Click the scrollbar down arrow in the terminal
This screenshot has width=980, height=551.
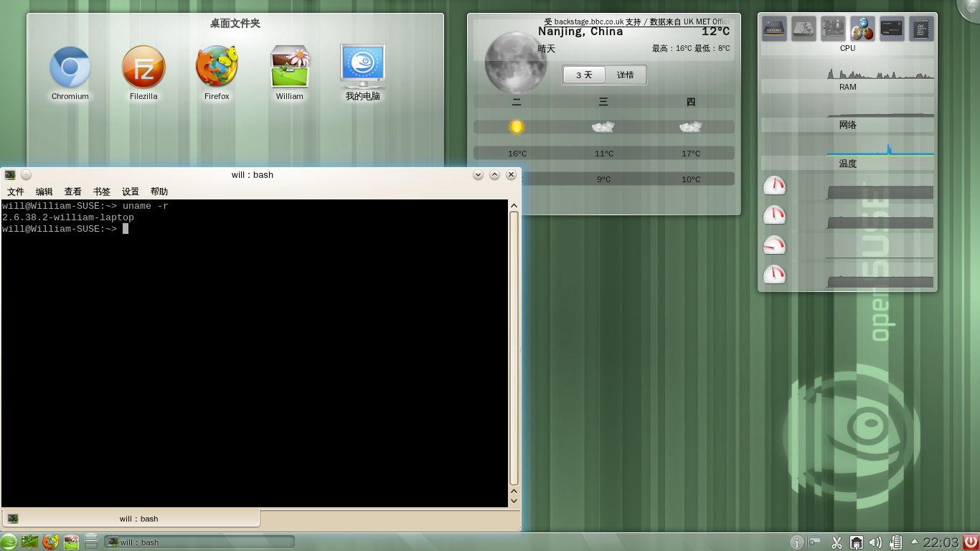(x=514, y=501)
